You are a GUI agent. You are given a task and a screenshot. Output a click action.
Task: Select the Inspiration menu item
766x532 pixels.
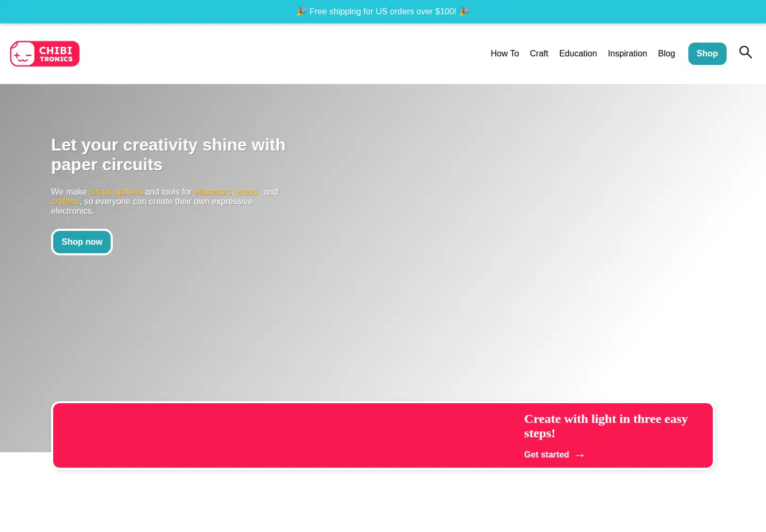tap(627, 54)
